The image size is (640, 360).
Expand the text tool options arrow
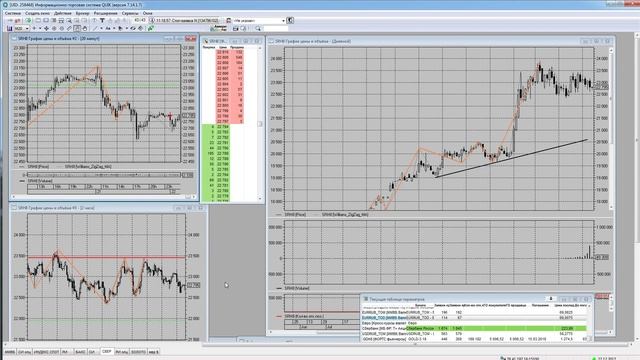point(114,29)
